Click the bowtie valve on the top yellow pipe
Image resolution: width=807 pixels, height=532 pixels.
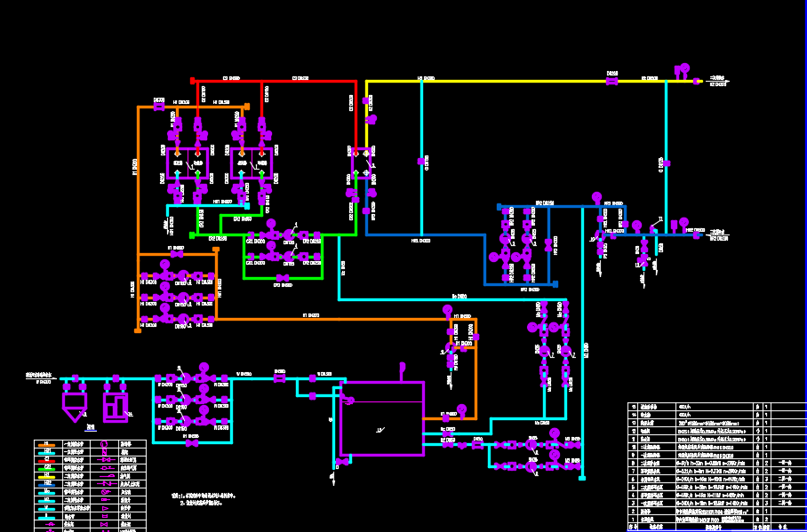point(611,81)
